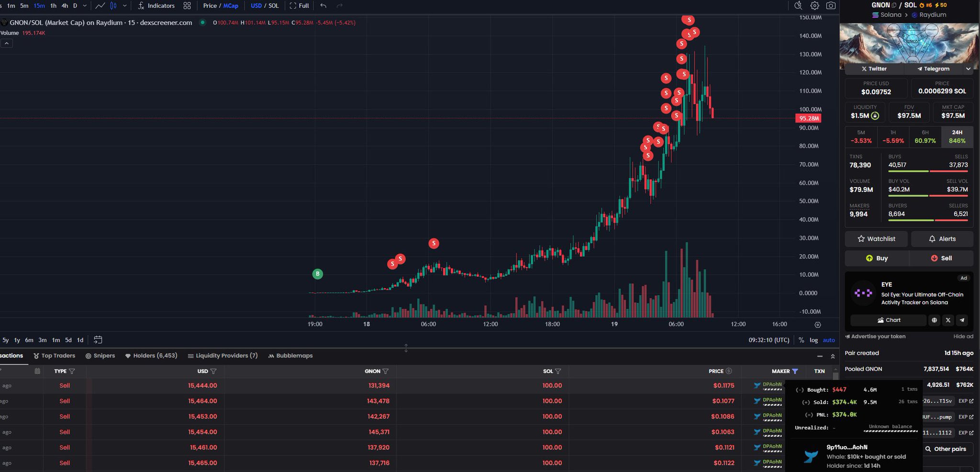Expand the timeframe interval dropdown
The width and height of the screenshot is (980, 472).
tap(85, 6)
